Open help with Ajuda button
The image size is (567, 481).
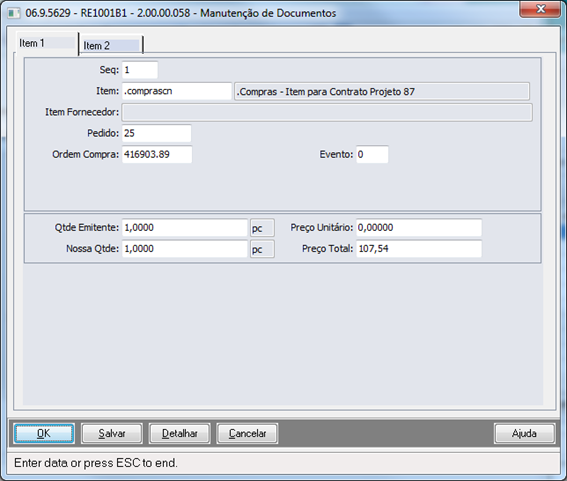[x=524, y=433]
